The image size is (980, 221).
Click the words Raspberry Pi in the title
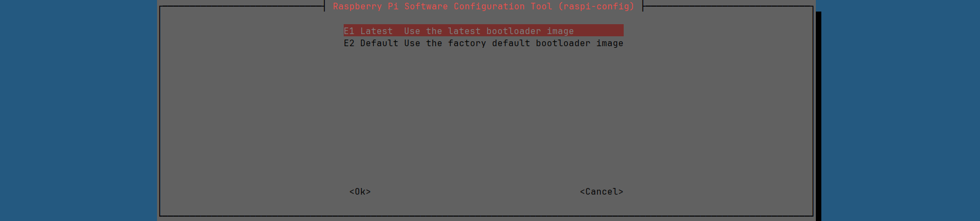366,7
